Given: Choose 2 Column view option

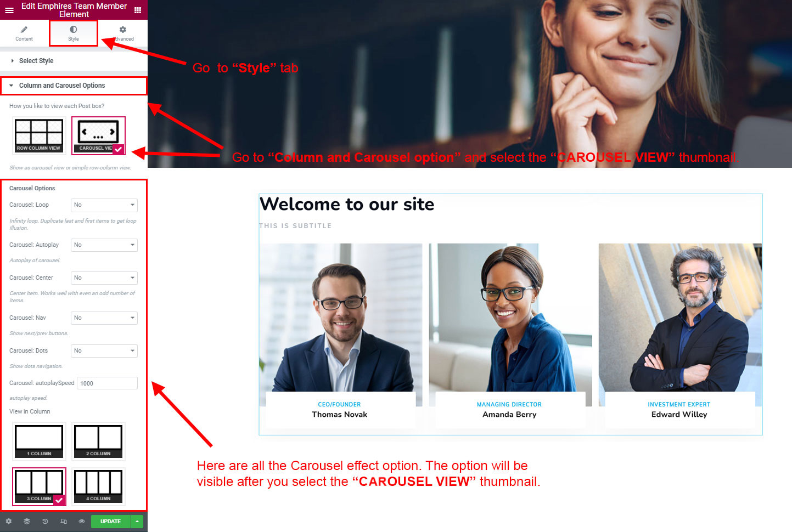Looking at the screenshot, I should coord(98,441).
